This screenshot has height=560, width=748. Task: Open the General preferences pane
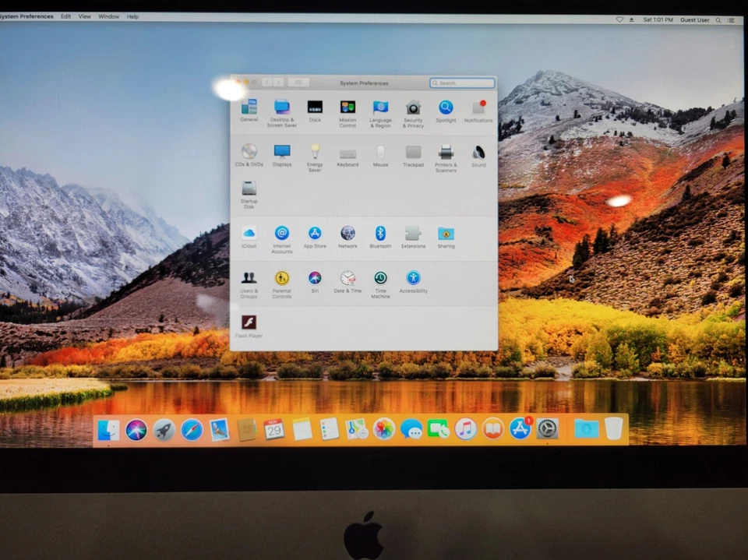(x=249, y=107)
